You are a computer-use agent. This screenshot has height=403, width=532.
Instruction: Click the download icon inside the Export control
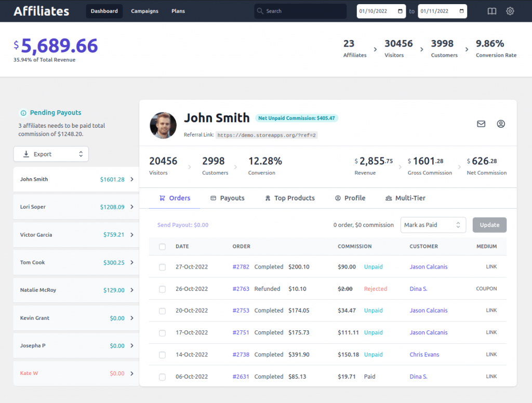pyautogui.click(x=26, y=154)
